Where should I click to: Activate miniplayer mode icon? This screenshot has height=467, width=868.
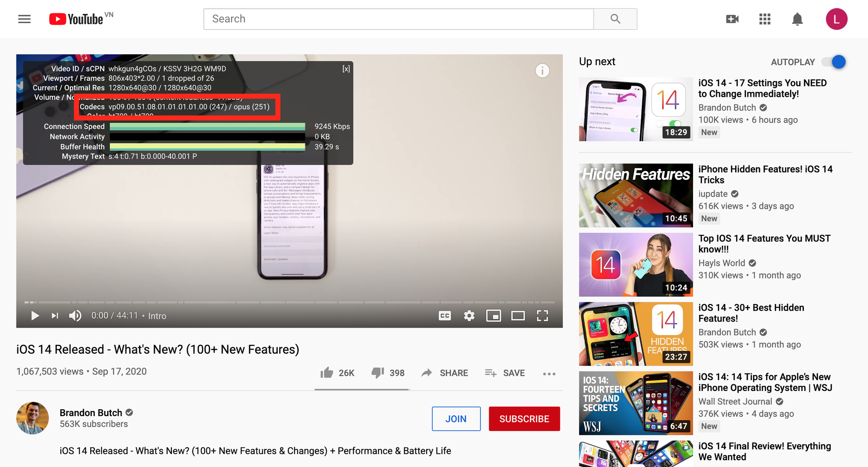493,316
